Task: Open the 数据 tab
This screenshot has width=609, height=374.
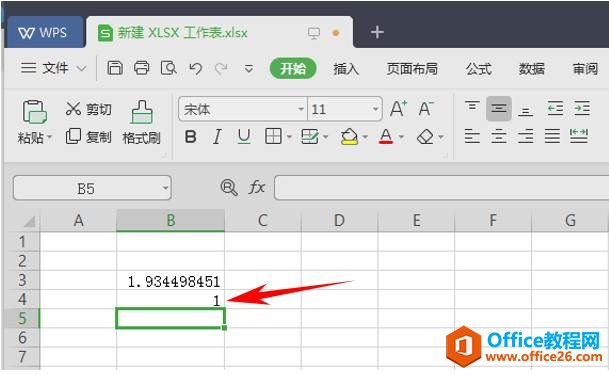Action: [x=532, y=69]
